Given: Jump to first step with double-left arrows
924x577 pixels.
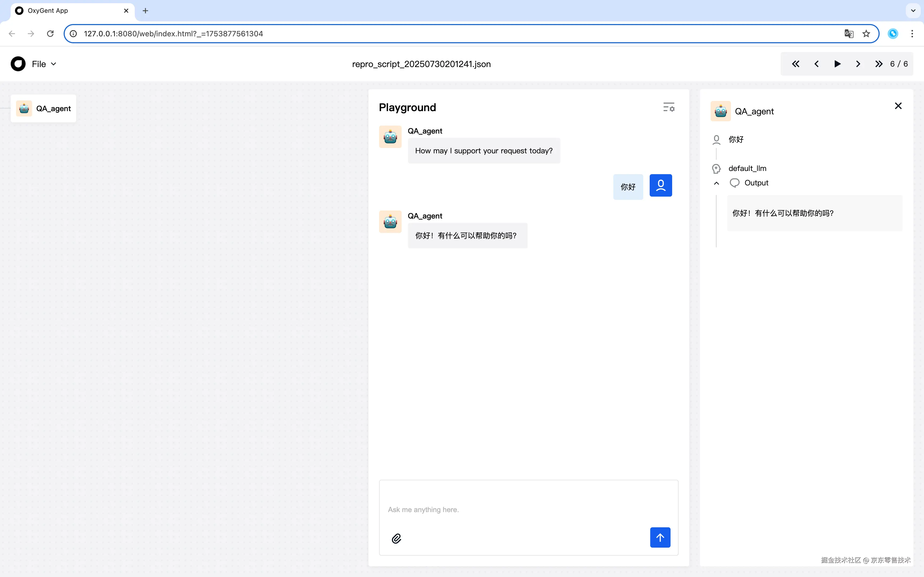Looking at the screenshot, I should [x=795, y=64].
